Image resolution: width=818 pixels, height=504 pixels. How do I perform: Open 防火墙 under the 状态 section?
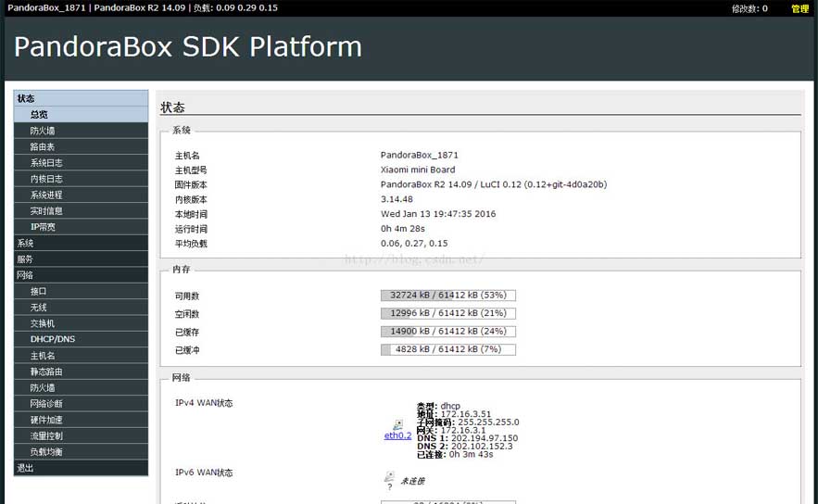pyautogui.click(x=81, y=131)
